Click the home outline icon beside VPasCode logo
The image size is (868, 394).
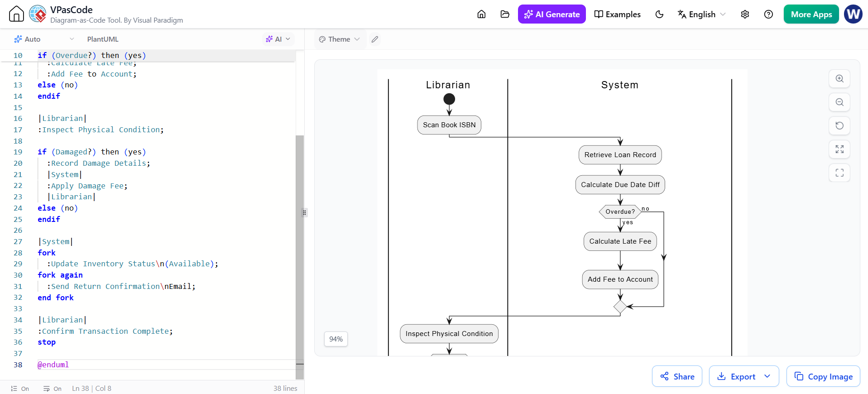pos(16,14)
